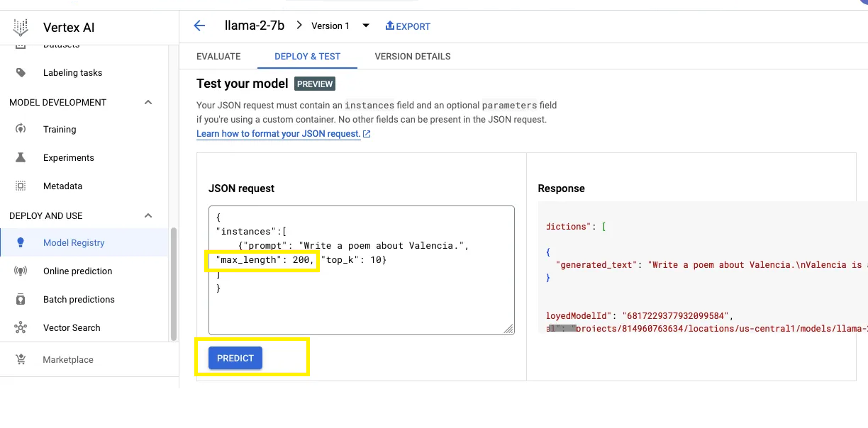This screenshot has width=868, height=428.
Task: Open the Training page
Action: [x=60, y=129]
